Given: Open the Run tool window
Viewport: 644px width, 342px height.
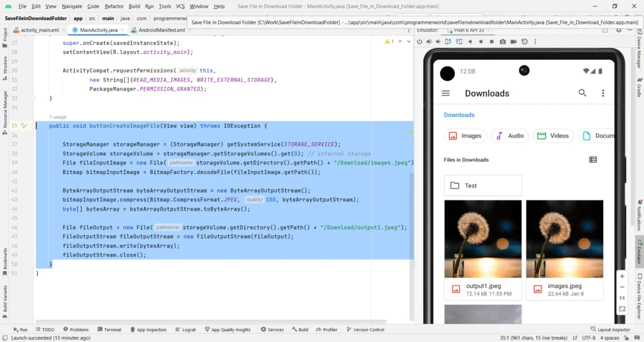Looking at the screenshot, I should [20, 329].
